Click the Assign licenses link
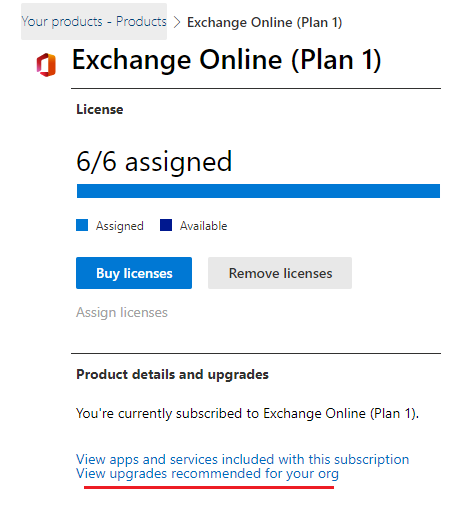455x518 pixels. pos(122,313)
